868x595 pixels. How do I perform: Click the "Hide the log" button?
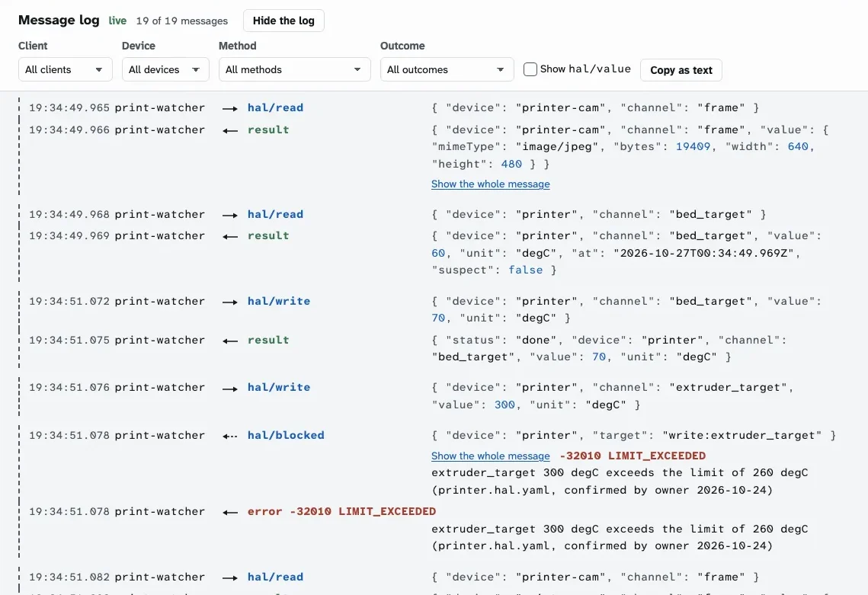pyautogui.click(x=283, y=21)
